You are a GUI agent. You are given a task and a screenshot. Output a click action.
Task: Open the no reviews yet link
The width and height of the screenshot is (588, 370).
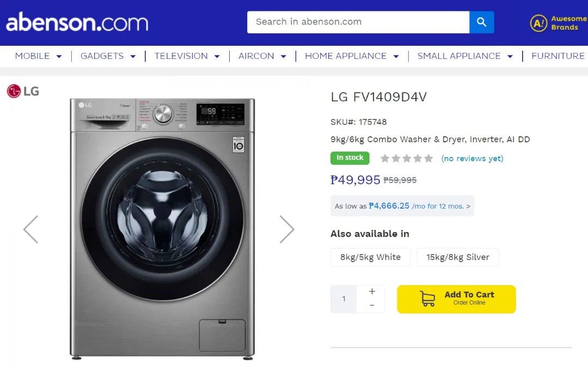(x=473, y=158)
